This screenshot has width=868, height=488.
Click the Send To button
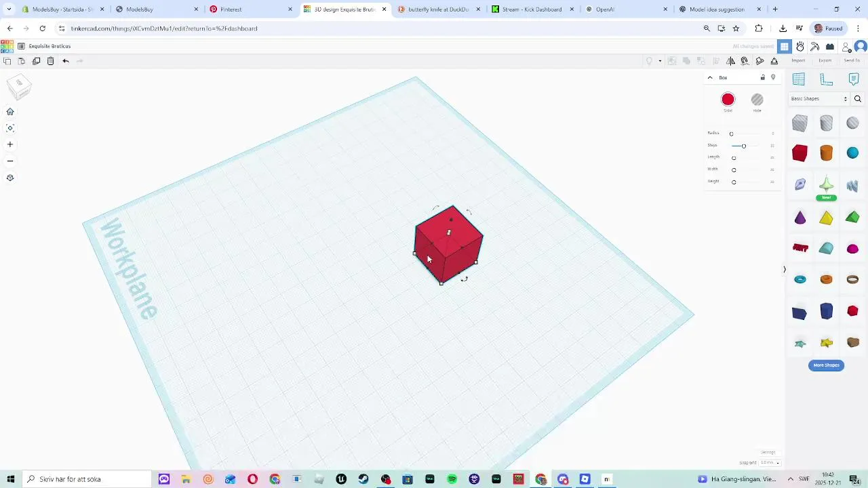(x=852, y=60)
